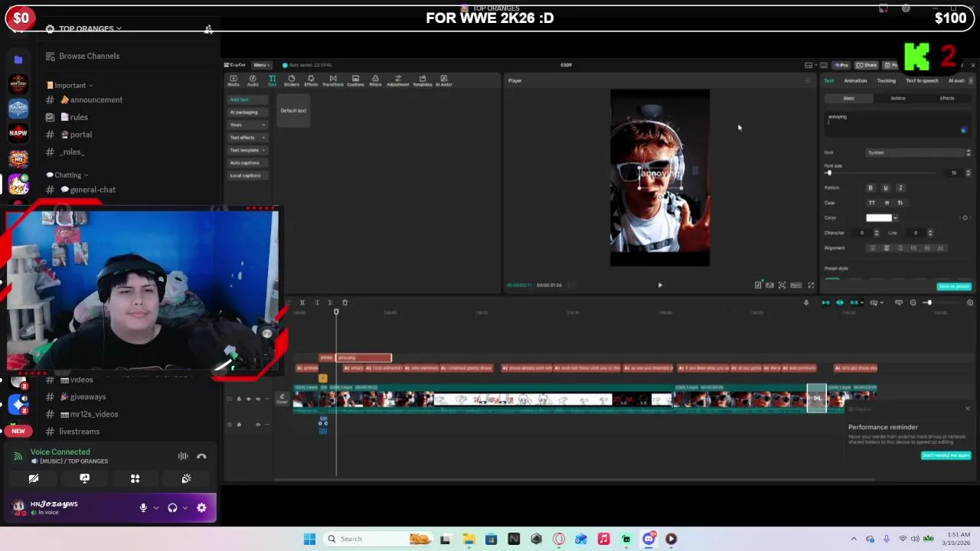Viewport: 980px width, 551px height.
Task: Toggle the middle timeline linkage option
Action: coord(840,302)
